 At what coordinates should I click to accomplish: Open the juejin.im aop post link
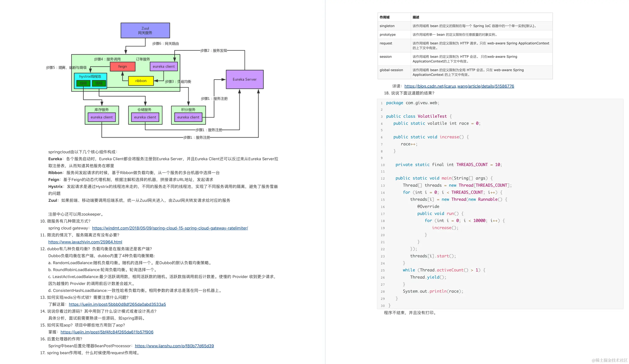[107, 332]
